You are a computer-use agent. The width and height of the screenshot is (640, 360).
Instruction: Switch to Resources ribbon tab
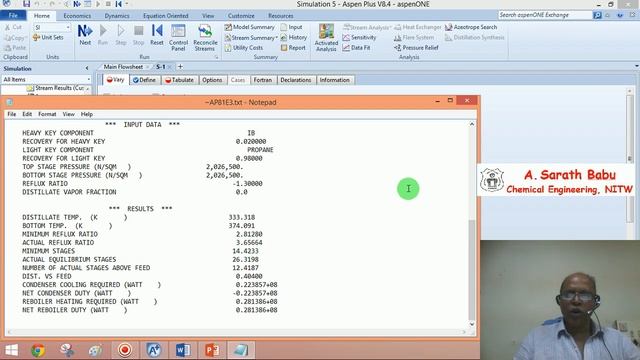point(281,16)
